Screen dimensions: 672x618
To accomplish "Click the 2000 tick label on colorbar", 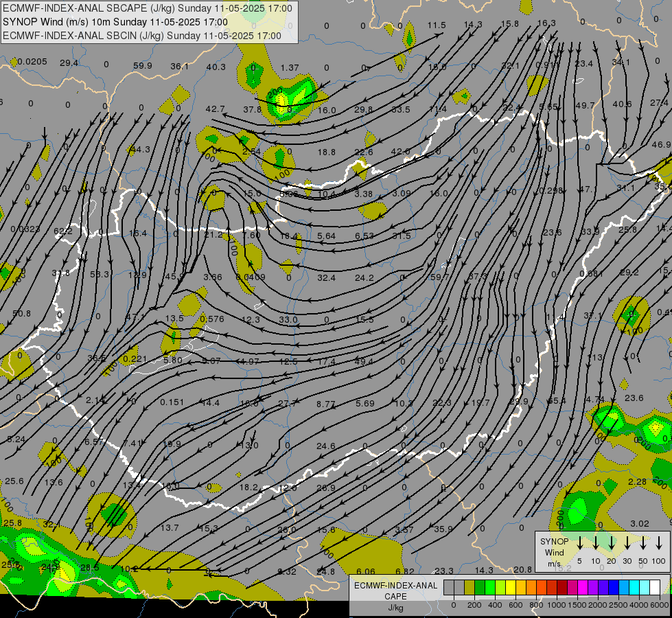I will point(598,605).
